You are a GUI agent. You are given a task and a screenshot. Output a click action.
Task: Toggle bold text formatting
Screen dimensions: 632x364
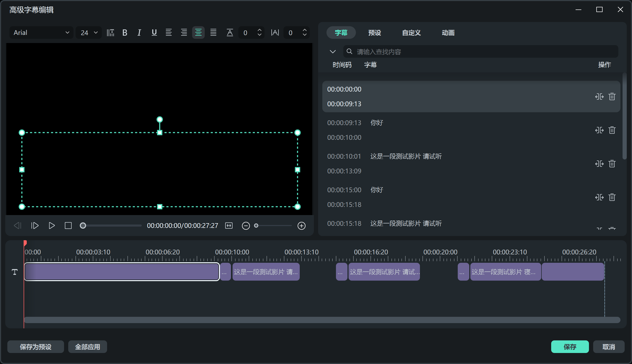[125, 33]
